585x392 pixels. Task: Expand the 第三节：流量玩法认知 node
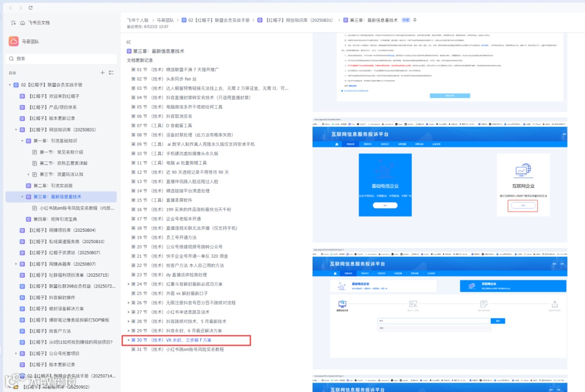click(x=28, y=174)
